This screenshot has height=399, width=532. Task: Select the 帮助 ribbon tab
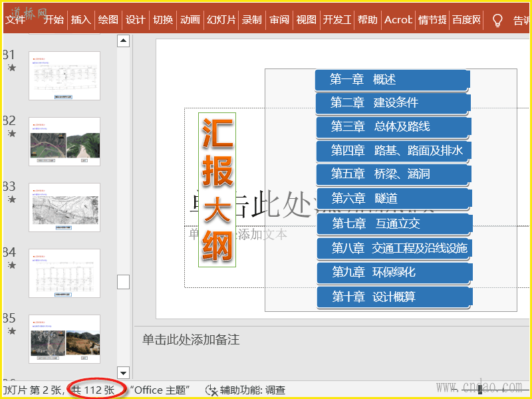368,20
